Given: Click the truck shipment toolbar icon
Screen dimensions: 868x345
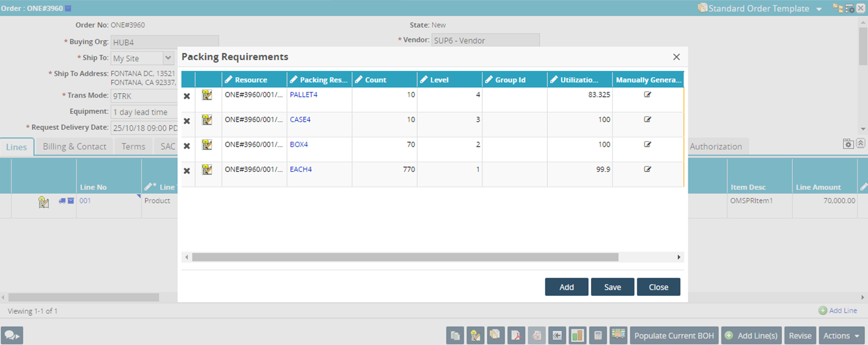Looking at the screenshot, I should 618,335.
